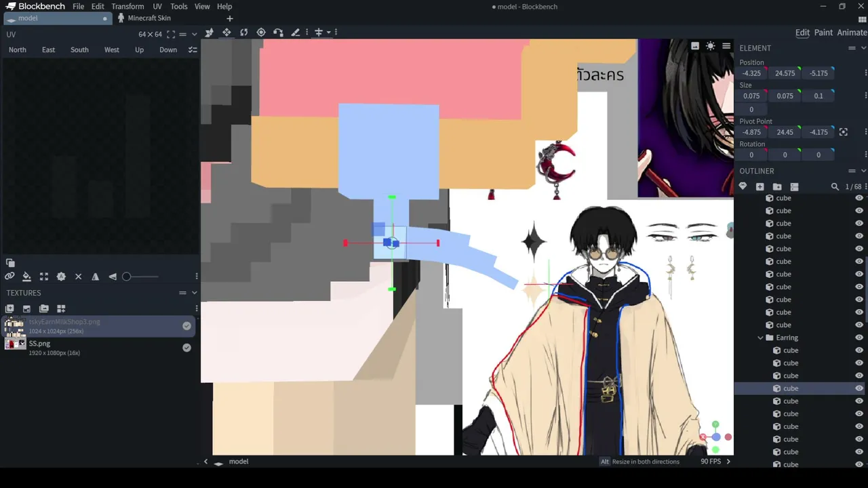Collapse the Element panel with chevron
Image resolution: width=868 pixels, height=488 pixels.
pos(863,48)
